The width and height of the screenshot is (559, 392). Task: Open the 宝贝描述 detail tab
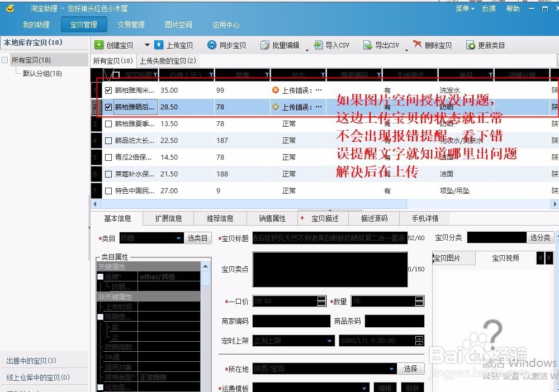324,218
